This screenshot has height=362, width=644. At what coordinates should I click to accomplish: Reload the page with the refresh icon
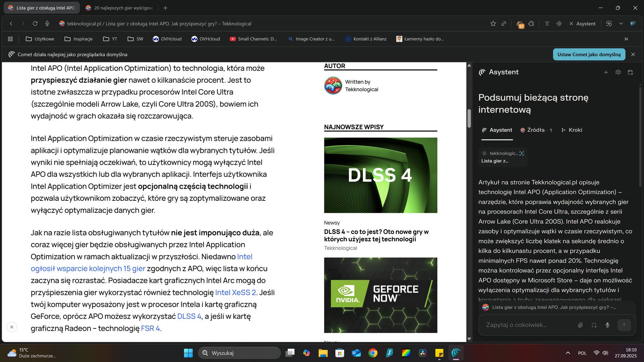tap(35, 24)
